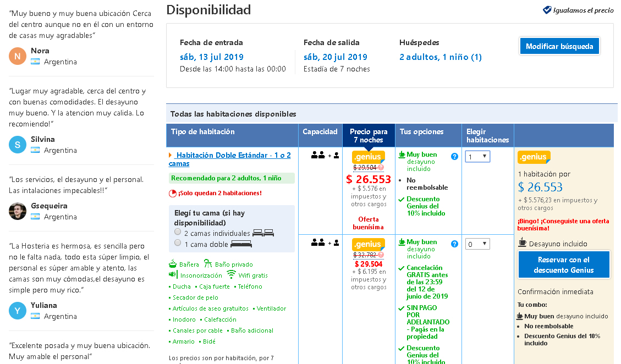621x364 pixels.
Task: Click Igualamos el precio link
Action: (583, 10)
